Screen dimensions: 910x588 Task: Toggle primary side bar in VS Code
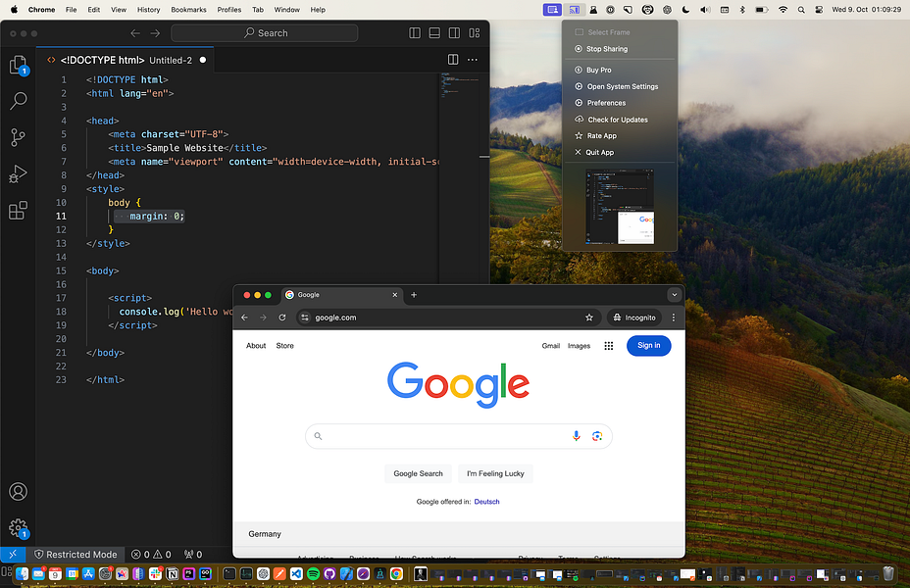[x=415, y=33]
